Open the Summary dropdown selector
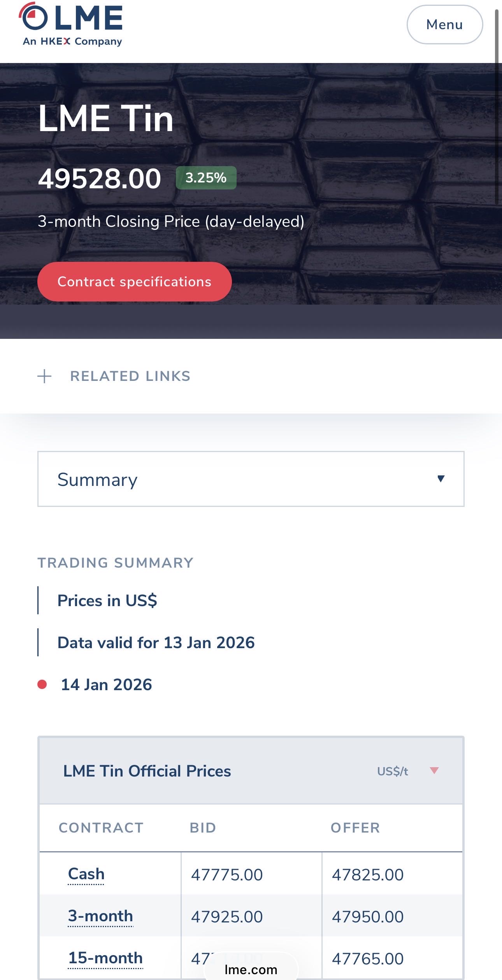 (x=251, y=479)
